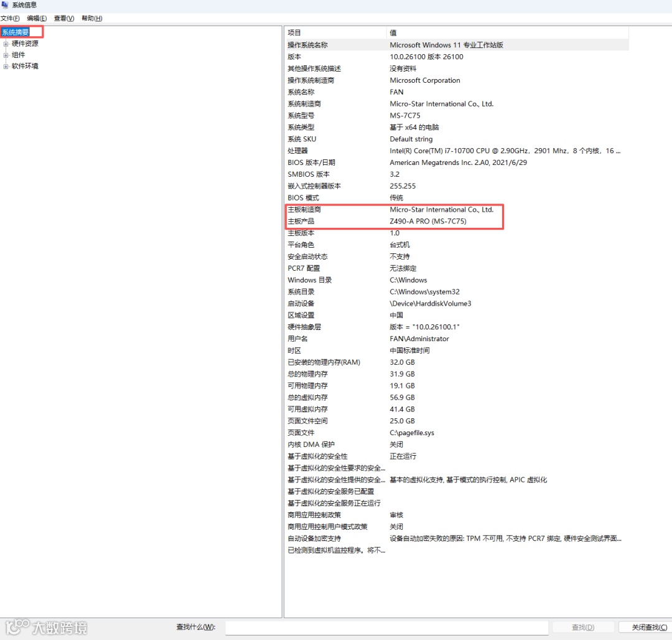Select the 嵌入式控制器版本 row

tap(457, 186)
